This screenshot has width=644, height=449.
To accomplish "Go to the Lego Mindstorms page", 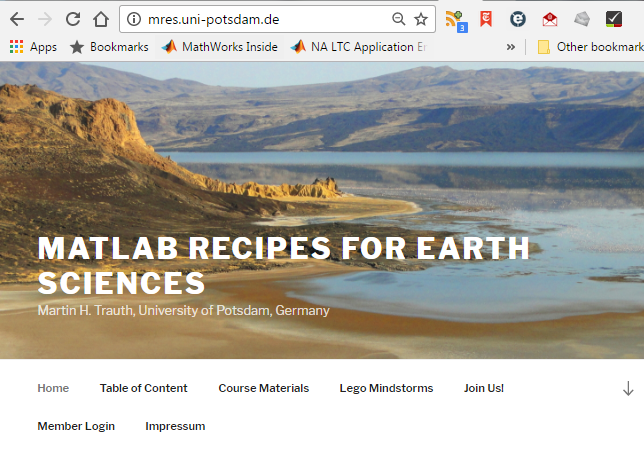I will click(386, 388).
